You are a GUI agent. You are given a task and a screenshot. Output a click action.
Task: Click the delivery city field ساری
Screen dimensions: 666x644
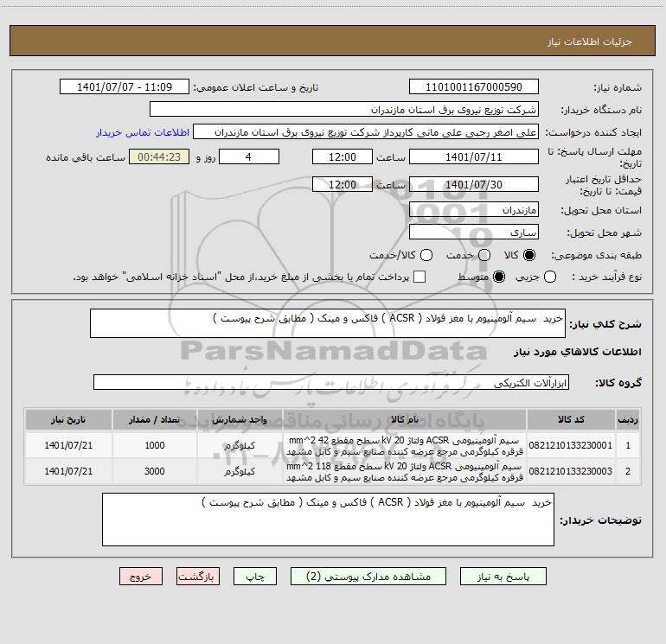pos(474,233)
